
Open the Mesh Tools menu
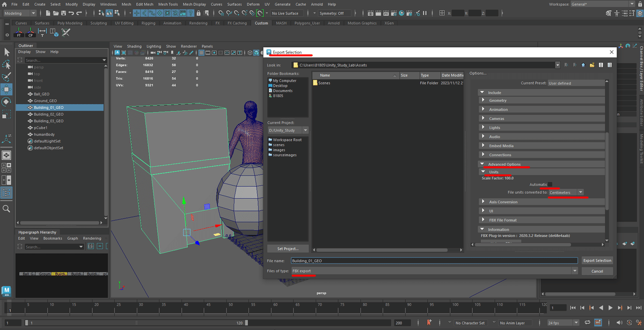pyautogui.click(x=168, y=4)
